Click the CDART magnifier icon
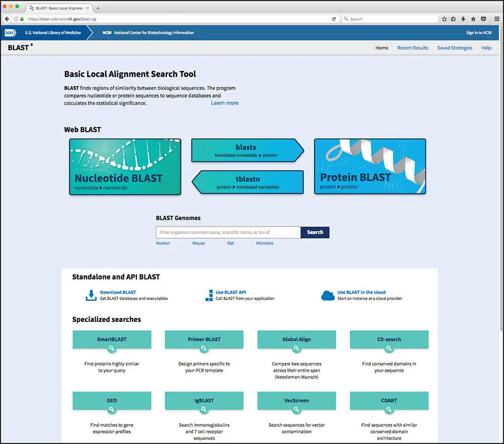Screen dimensions: 504x444 click(x=389, y=409)
